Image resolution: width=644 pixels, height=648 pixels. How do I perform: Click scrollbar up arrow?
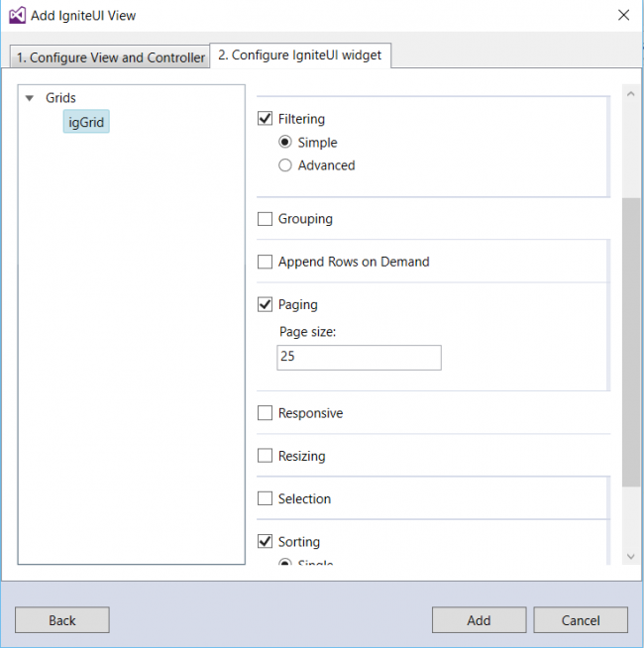click(631, 94)
